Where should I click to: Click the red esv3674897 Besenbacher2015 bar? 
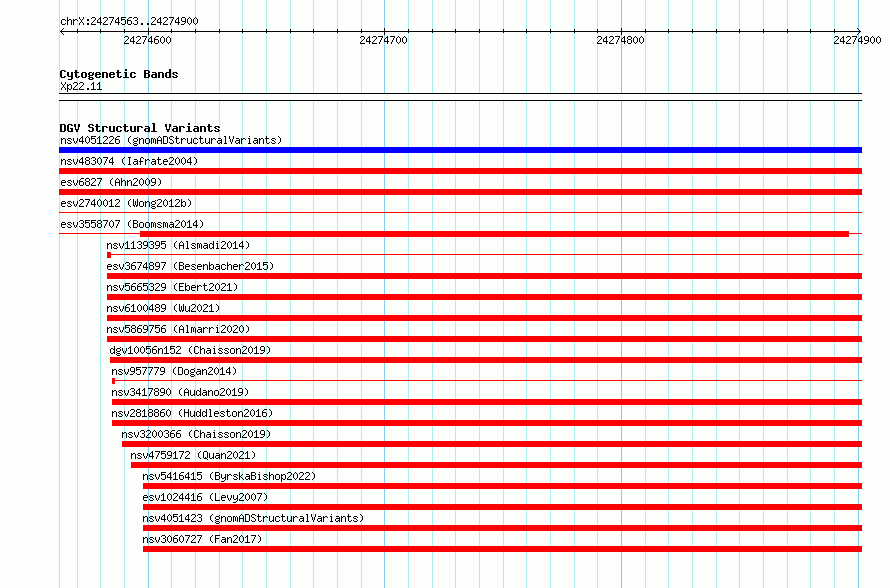coord(484,276)
